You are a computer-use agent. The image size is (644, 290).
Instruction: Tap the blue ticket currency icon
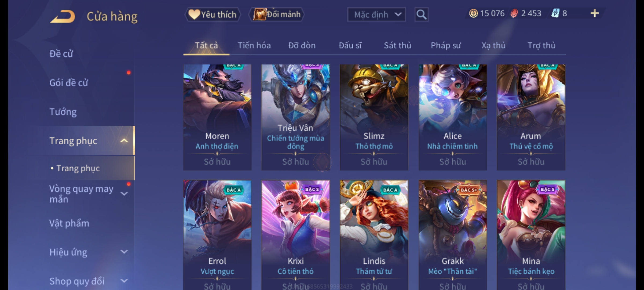(555, 13)
